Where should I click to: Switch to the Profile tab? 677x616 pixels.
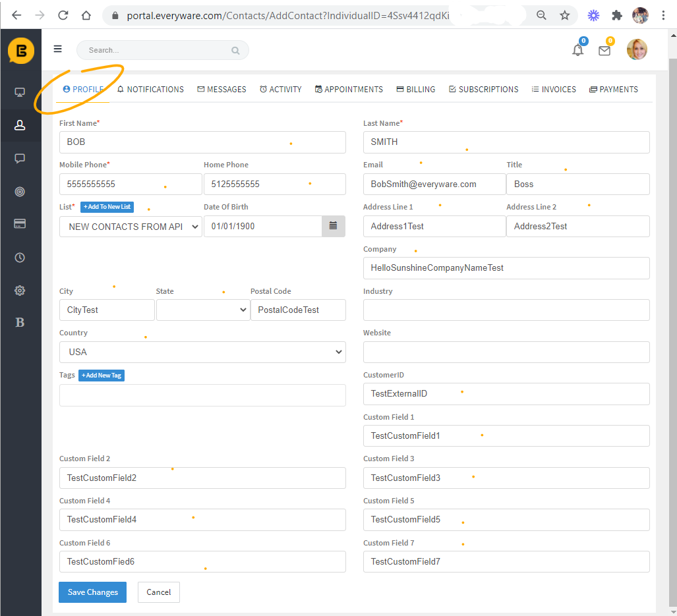pyautogui.click(x=83, y=90)
